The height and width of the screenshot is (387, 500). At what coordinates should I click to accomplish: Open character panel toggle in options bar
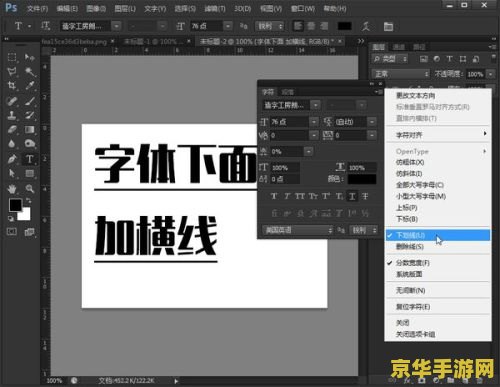(x=388, y=26)
